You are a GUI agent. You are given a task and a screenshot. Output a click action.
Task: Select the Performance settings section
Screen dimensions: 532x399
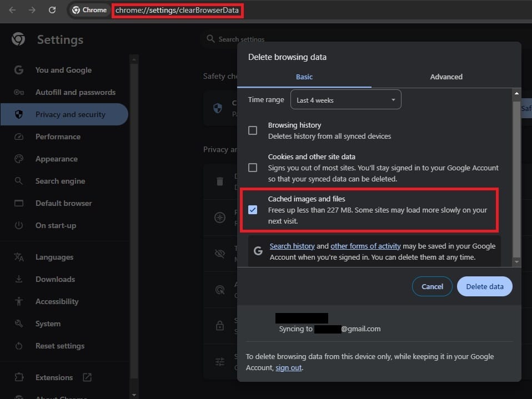64,137
